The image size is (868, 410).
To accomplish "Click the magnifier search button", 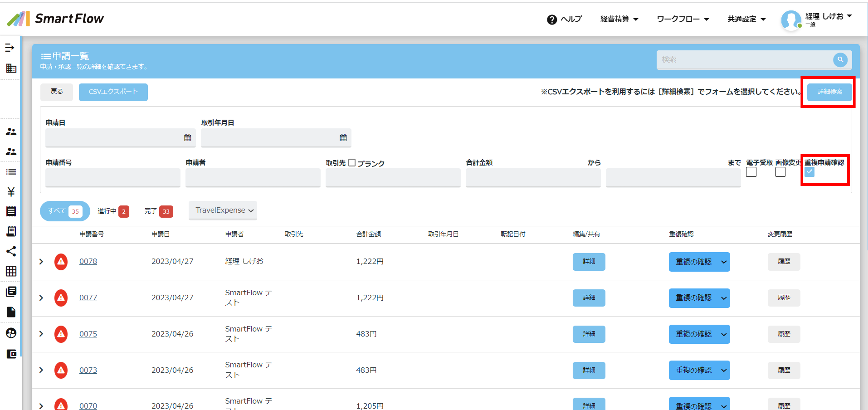I will pyautogui.click(x=840, y=60).
